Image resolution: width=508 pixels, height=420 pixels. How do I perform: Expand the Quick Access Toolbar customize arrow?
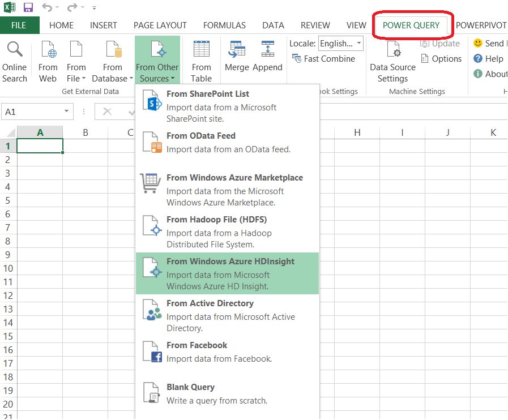click(94, 8)
